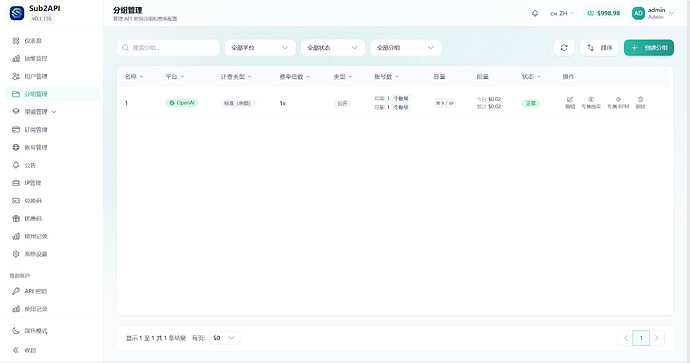Click the OpenAI platform badge

[x=182, y=103]
